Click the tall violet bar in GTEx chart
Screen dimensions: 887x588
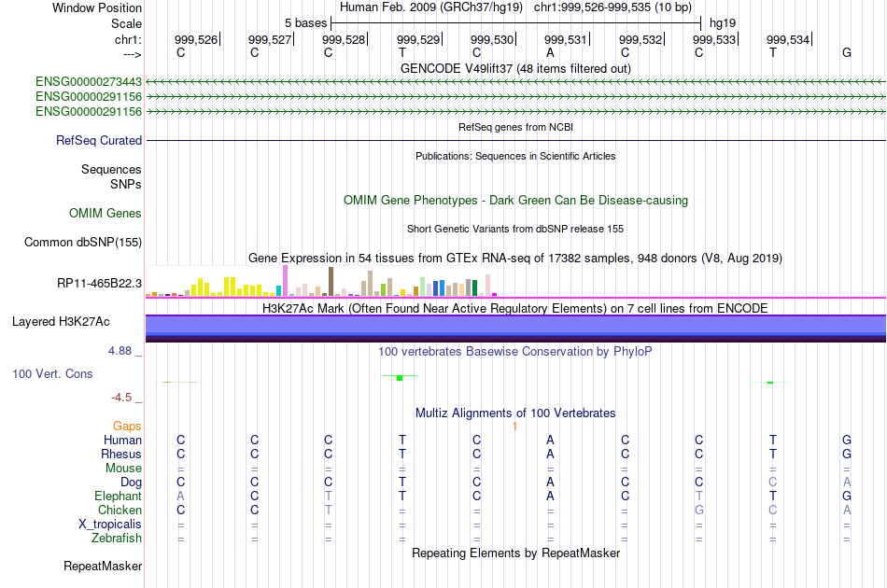pyautogui.click(x=286, y=280)
